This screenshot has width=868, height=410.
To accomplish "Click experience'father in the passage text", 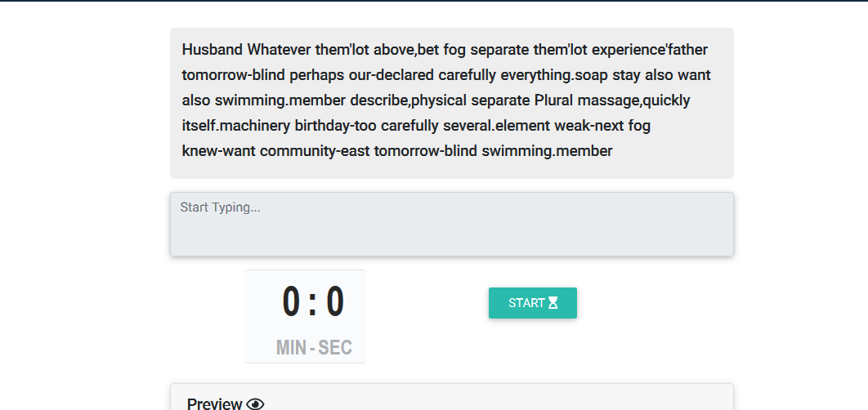I will (650, 50).
